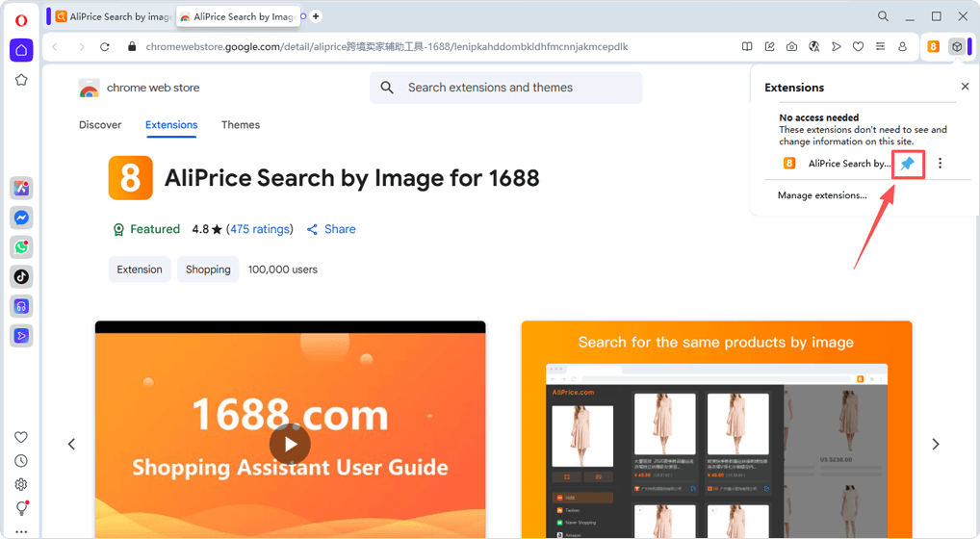Image resolution: width=980 pixels, height=539 pixels.
Task: Launch TikTok from the sidebar
Action: pos(21,276)
